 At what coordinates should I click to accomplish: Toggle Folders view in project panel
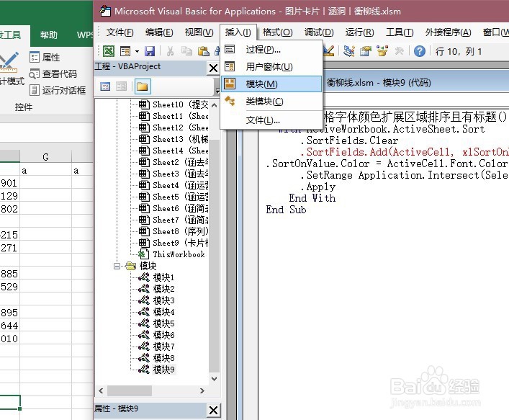(x=142, y=86)
